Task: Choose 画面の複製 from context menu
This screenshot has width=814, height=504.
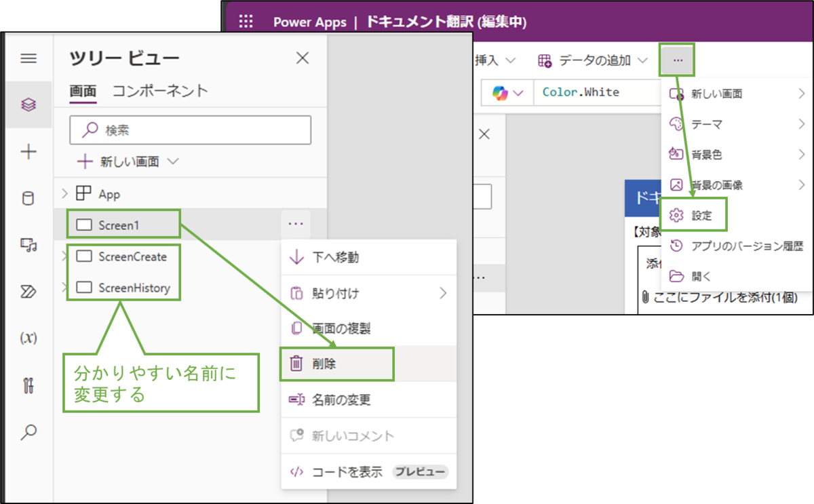Action: [x=369, y=328]
